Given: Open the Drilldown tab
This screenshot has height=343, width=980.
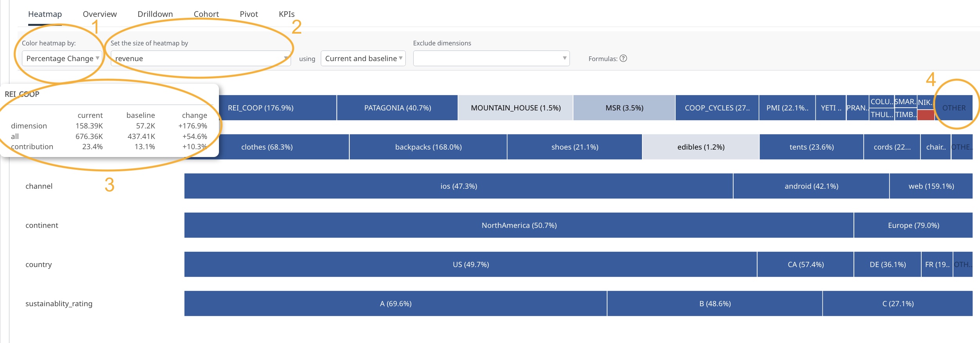Looking at the screenshot, I should coord(155,14).
